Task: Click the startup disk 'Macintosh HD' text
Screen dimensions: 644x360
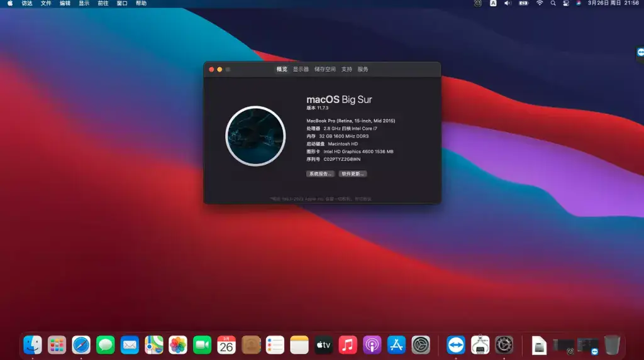Action: click(343, 144)
